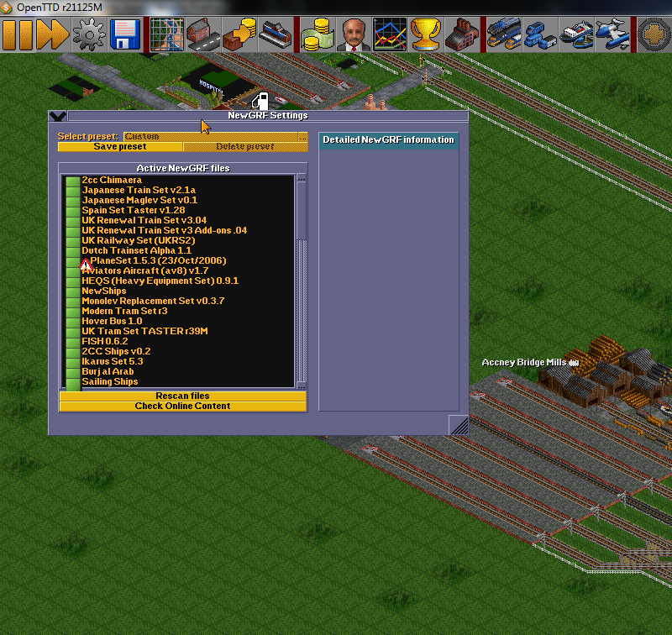Viewport: 672px width, 635px height.
Task: Open company info manager face icon
Action: tap(354, 34)
